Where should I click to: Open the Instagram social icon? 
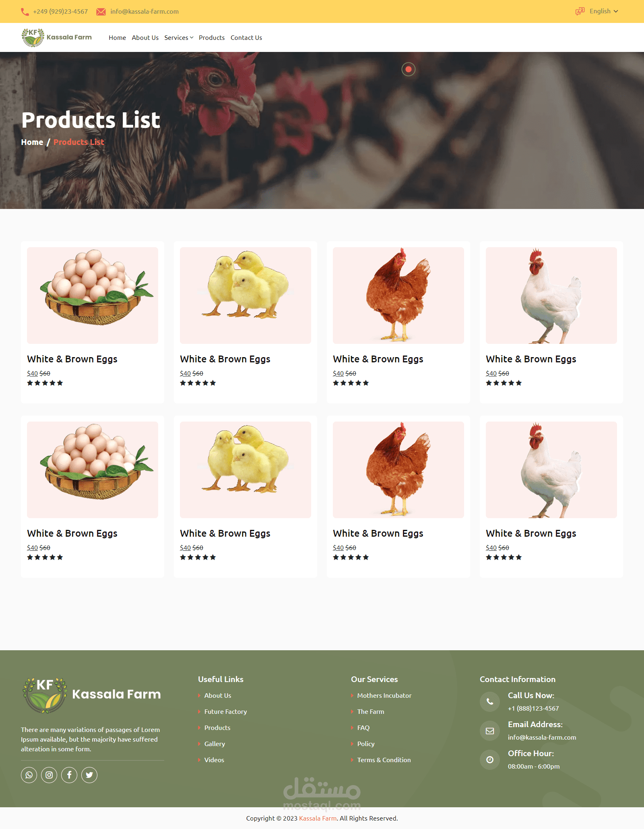point(49,775)
